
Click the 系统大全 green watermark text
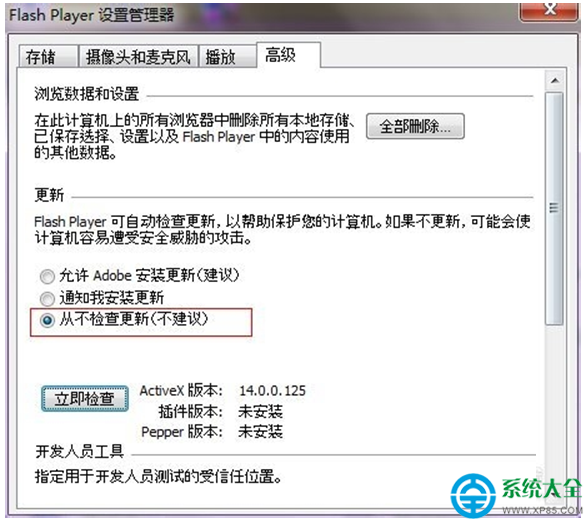(x=541, y=488)
